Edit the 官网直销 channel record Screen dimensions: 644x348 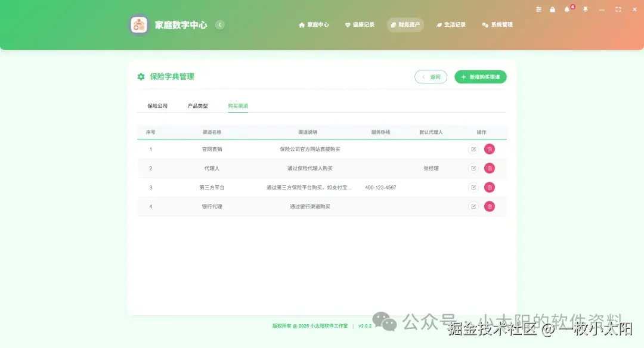[x=473, y=149]
